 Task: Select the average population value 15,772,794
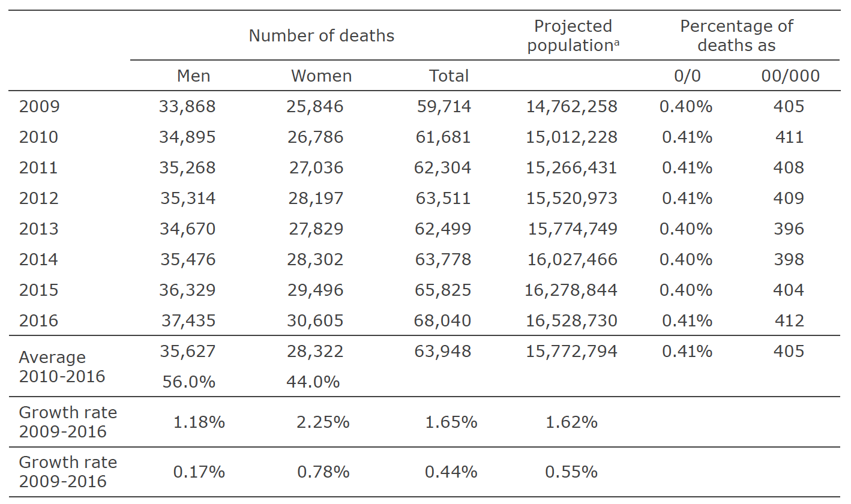[571, 352]
